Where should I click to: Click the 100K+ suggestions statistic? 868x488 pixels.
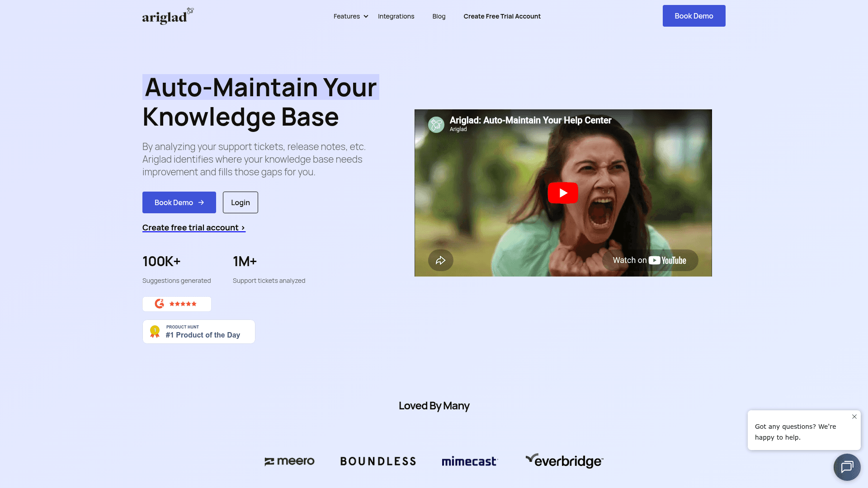(161, 261)
